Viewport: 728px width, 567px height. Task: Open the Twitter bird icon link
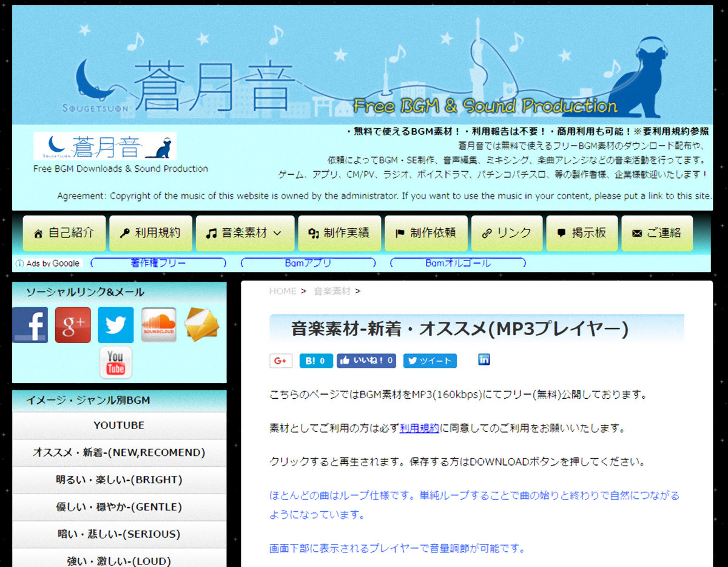coord(115,325)
